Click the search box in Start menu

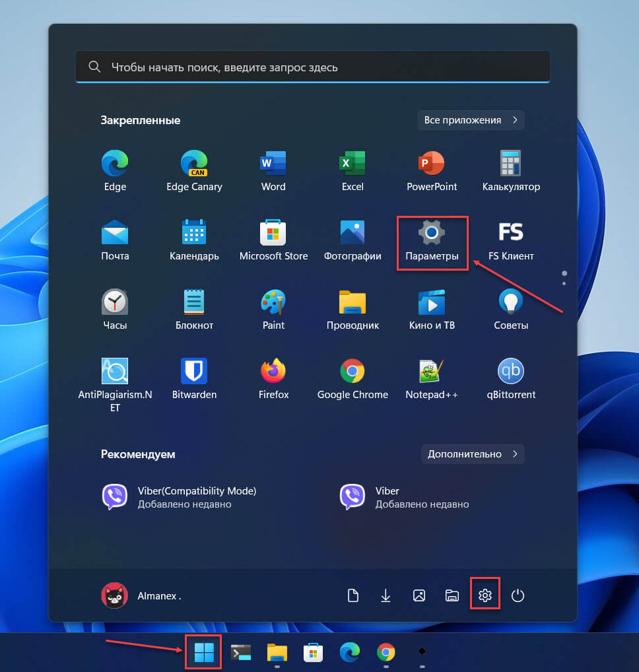[x=313, y=67]
